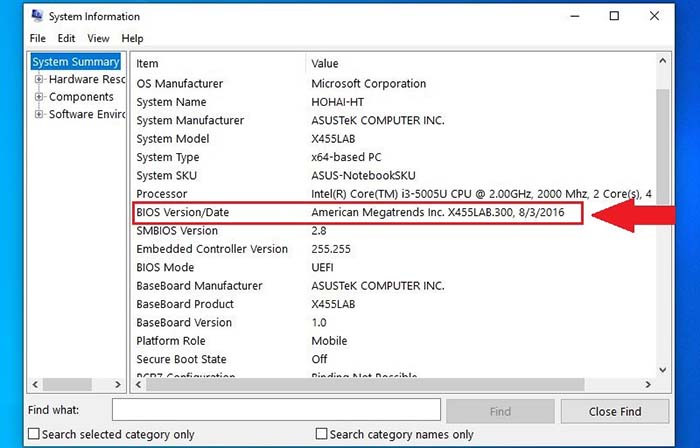This screenshot has height=448, width=700.
Task: Click the Close Find button
Action: pos(615,411)
